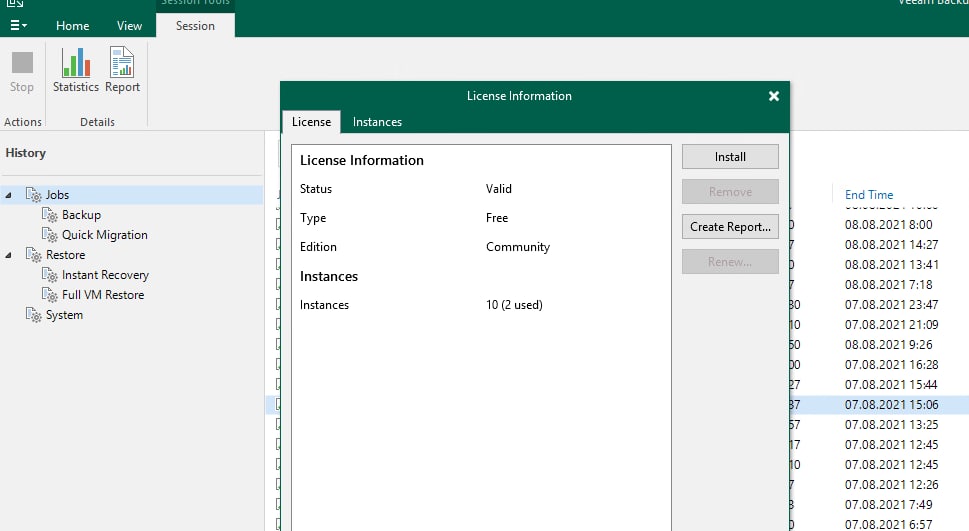Select the License tab in dialog
This screenshot has width=969, height=531.
311,122
